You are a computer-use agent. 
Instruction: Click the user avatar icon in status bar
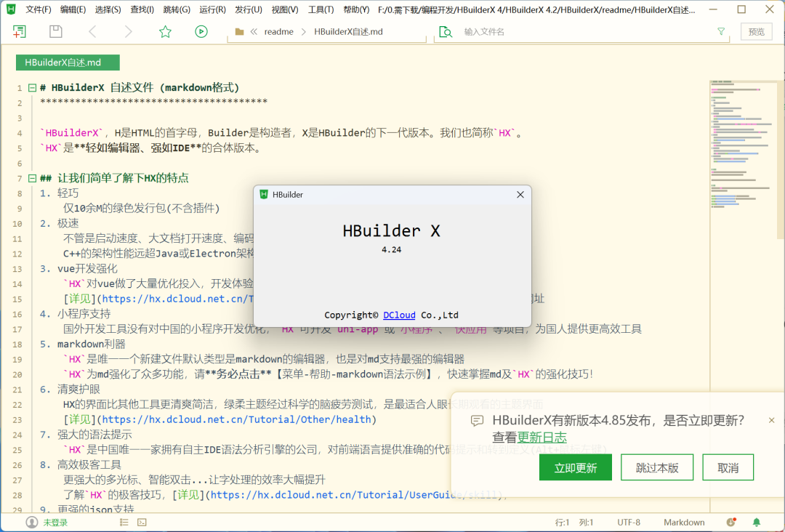pyautogui.click(x=31, y=523)
